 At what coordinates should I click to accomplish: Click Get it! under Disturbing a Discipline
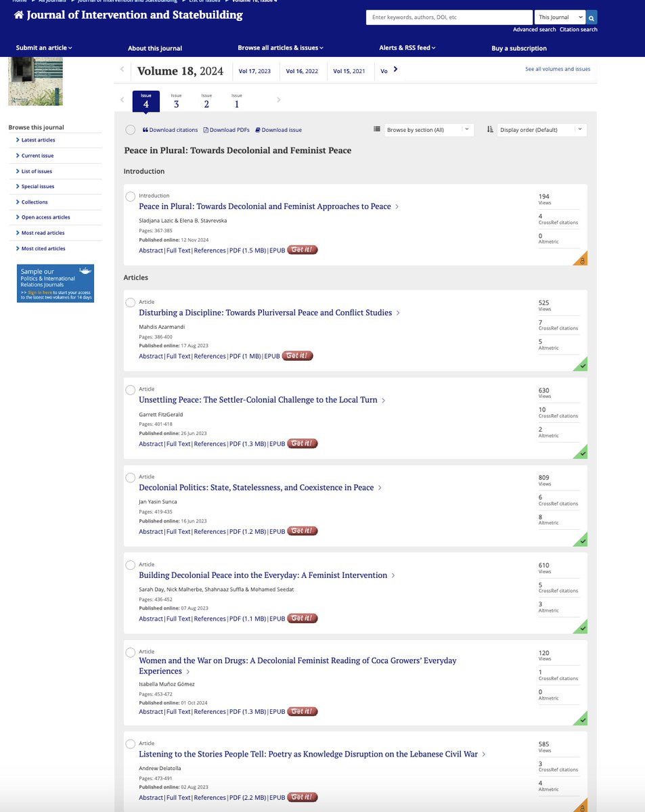click(298, 356)
